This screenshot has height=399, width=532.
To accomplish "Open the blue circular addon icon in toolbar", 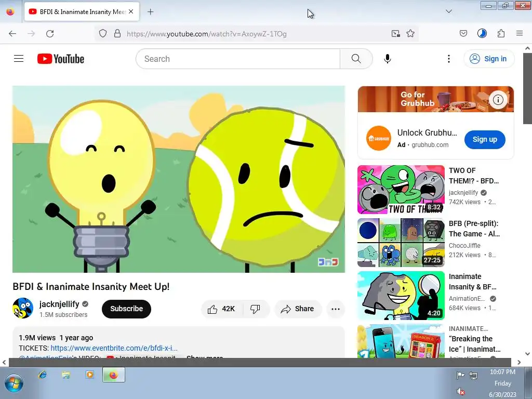I will 482,33.
